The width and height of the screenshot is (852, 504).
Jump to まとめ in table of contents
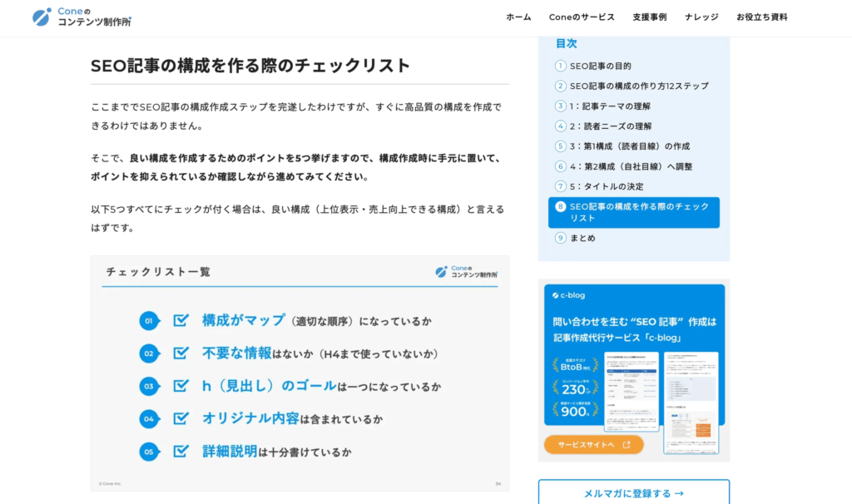pyautogui.click(x=582, y=238)
